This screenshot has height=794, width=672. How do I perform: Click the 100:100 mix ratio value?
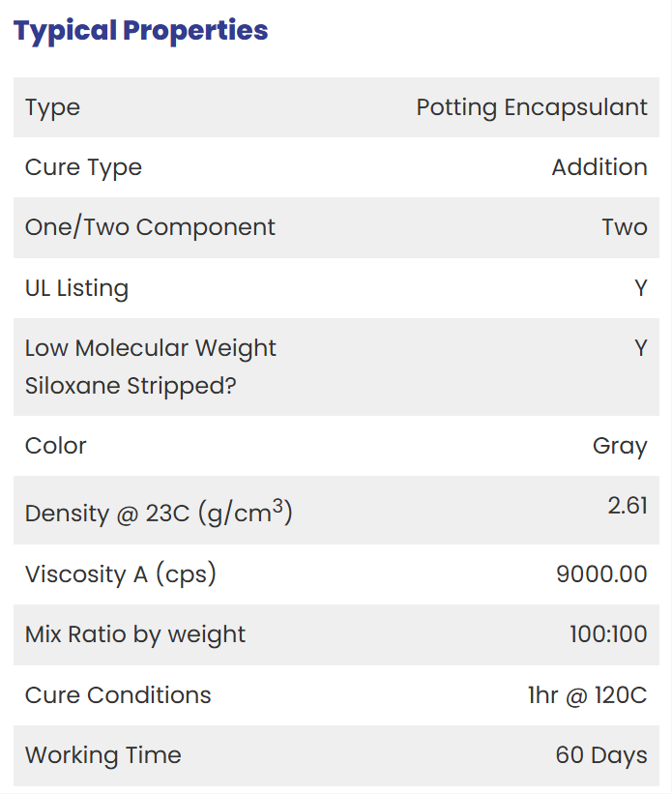pos(609,634)
